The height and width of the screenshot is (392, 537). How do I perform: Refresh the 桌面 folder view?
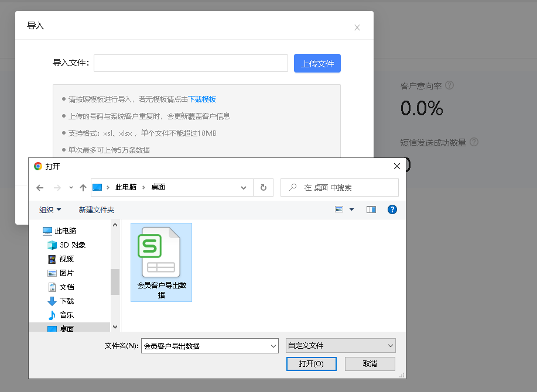click(264, 188)
